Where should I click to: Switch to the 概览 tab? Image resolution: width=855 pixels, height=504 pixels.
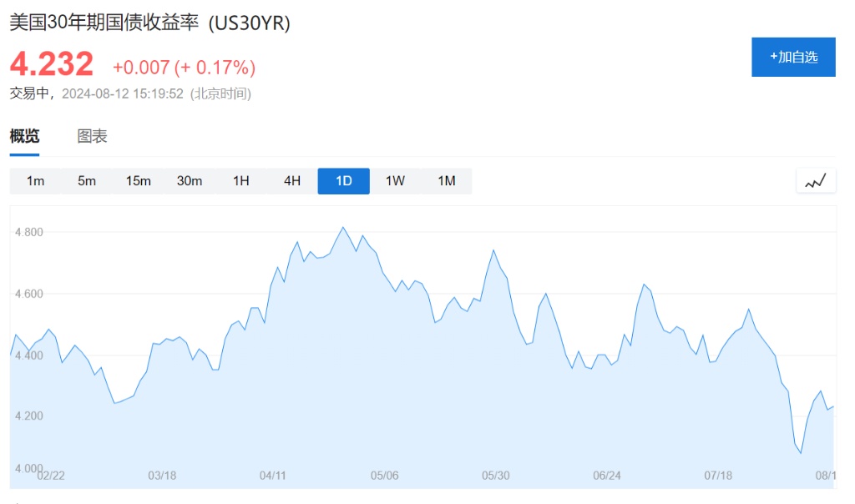[24, 136]
